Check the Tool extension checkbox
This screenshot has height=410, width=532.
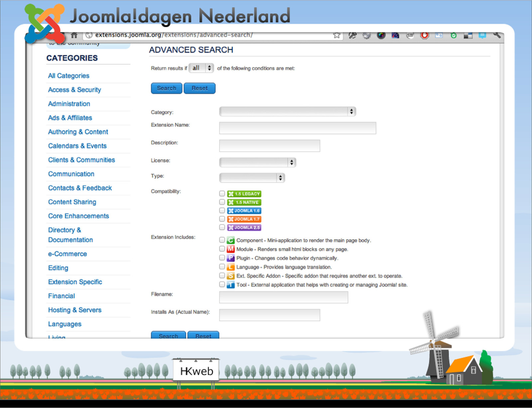coord(222,284)
